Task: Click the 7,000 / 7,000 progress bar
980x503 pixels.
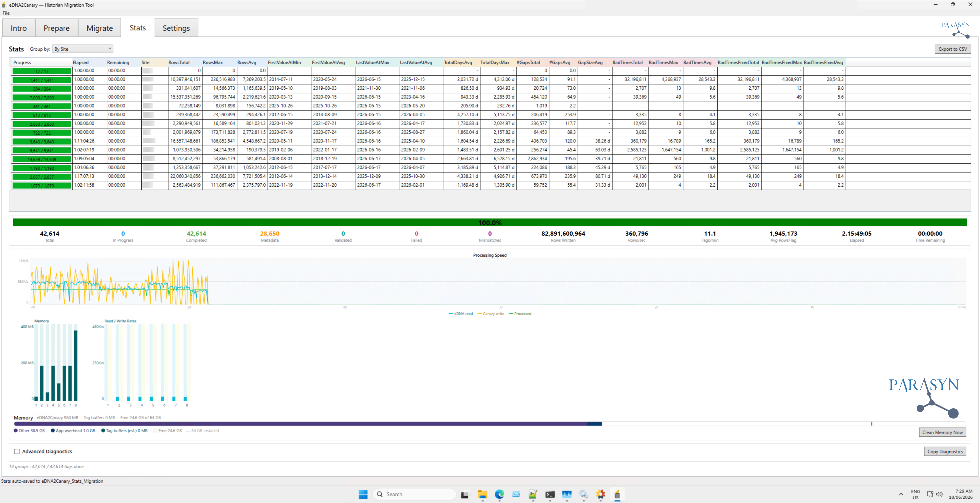Action: pyautogui.click(x=42, y=97)
